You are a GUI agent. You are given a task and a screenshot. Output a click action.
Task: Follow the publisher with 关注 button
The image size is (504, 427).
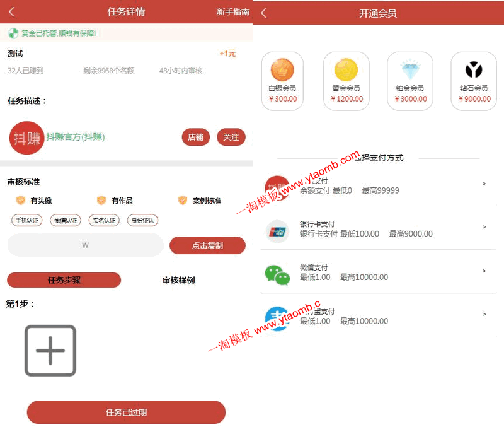(231, 137)
